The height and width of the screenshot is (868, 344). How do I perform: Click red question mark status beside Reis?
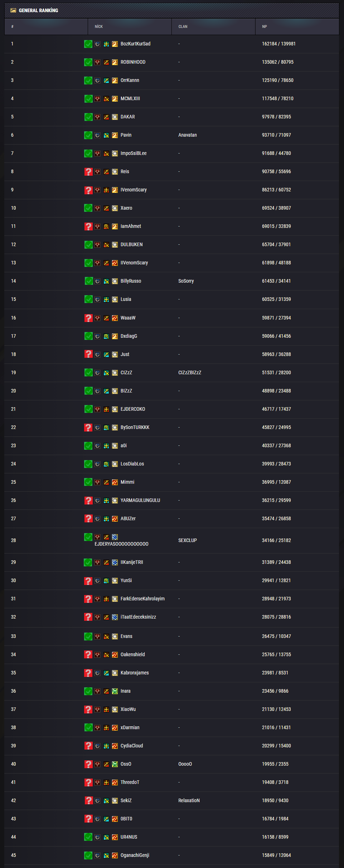[x=88, y=172]
